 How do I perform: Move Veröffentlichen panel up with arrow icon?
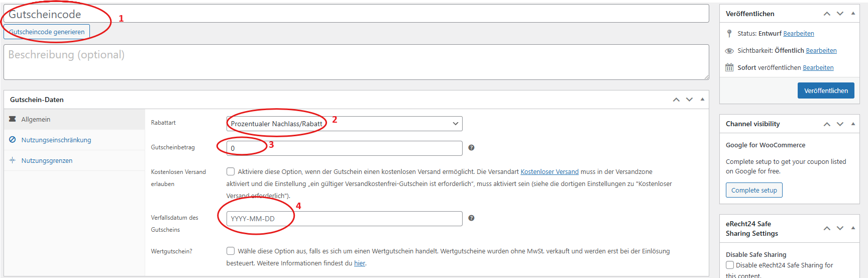click(827, 14)
